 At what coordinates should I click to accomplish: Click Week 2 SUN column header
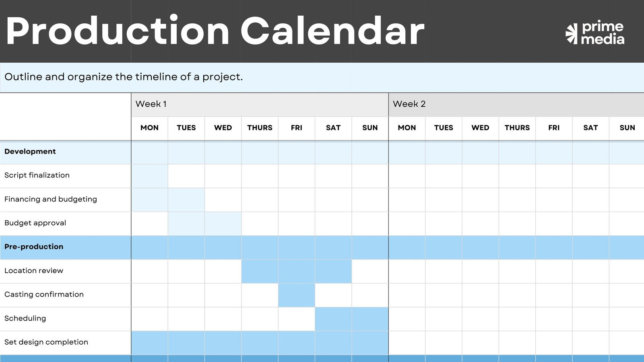click(627, 128)
